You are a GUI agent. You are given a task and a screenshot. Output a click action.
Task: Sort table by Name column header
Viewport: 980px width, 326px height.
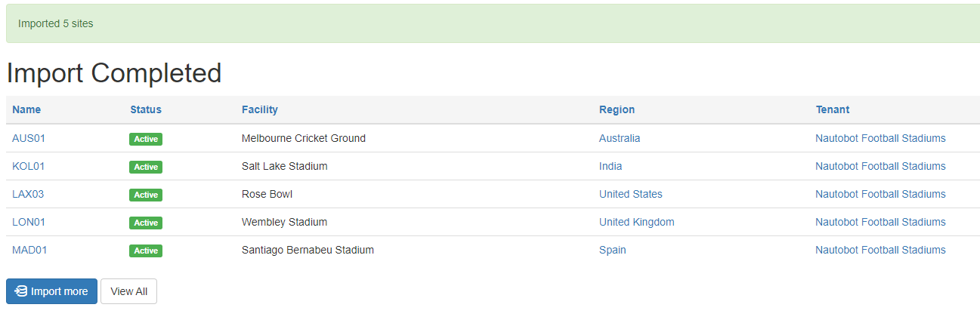tap(26, 109)
